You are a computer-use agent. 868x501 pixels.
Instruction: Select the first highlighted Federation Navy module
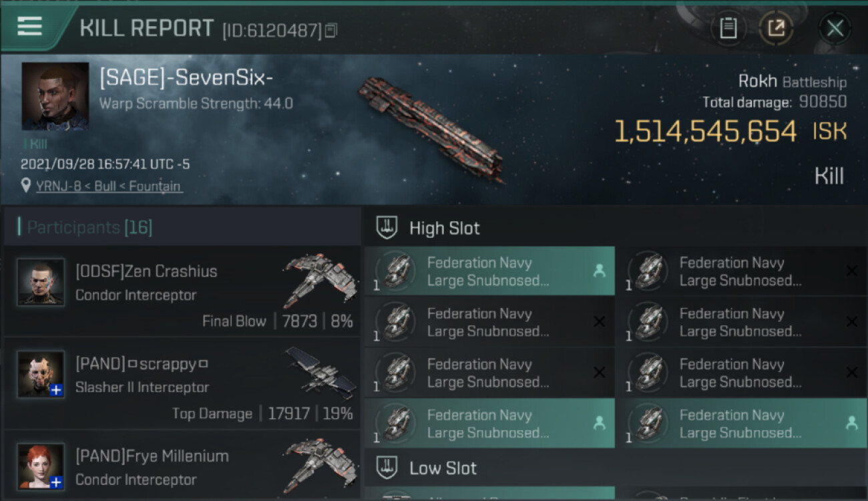[x=489, y=271]
